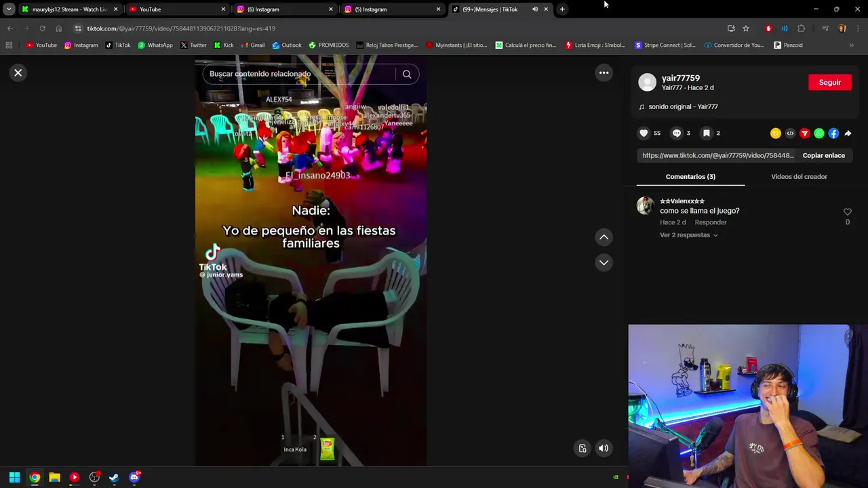Open Panzoid bookmark
The image size is (868, 488).
coord(788,45)
